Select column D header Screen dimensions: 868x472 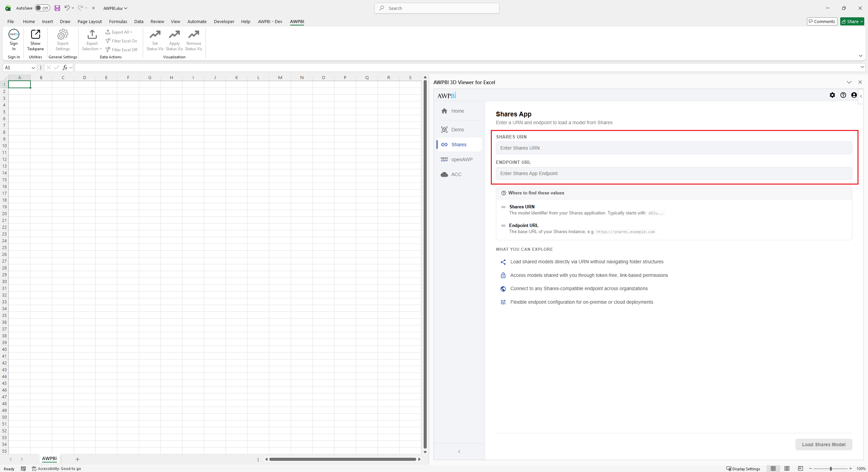[84, 77]
